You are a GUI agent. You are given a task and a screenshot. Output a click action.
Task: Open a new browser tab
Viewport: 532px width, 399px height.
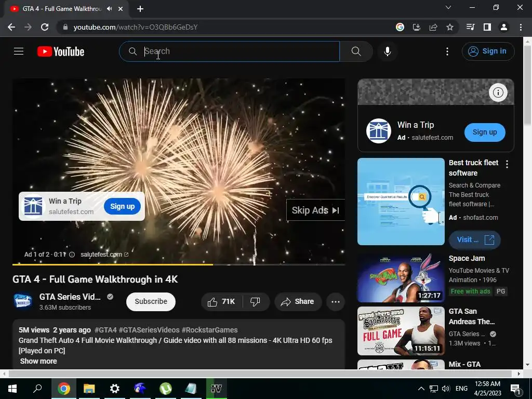pos(140,9)
